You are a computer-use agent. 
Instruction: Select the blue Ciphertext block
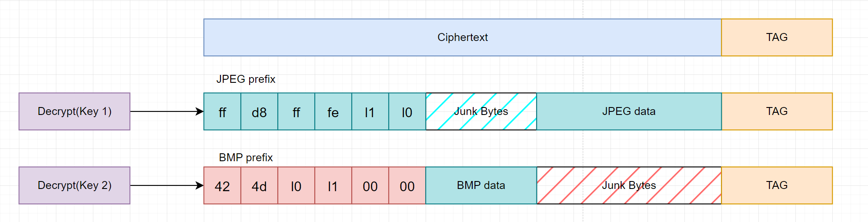pos(462,37)
